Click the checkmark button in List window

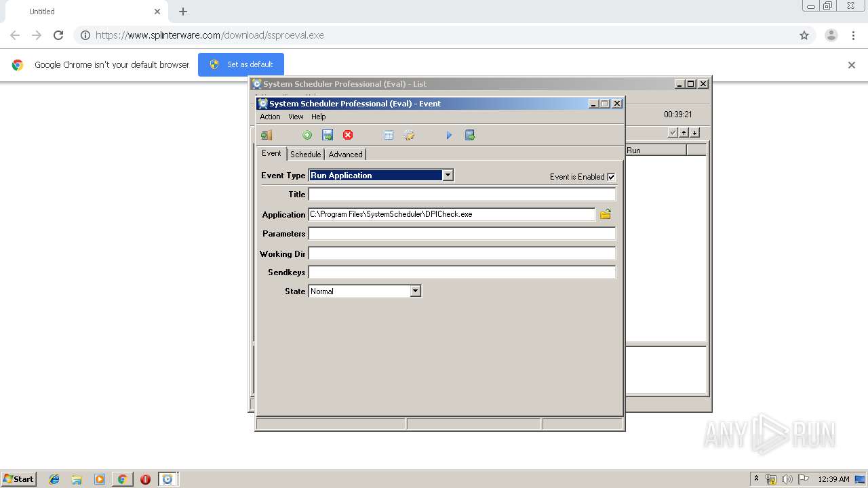click(673, 132)
